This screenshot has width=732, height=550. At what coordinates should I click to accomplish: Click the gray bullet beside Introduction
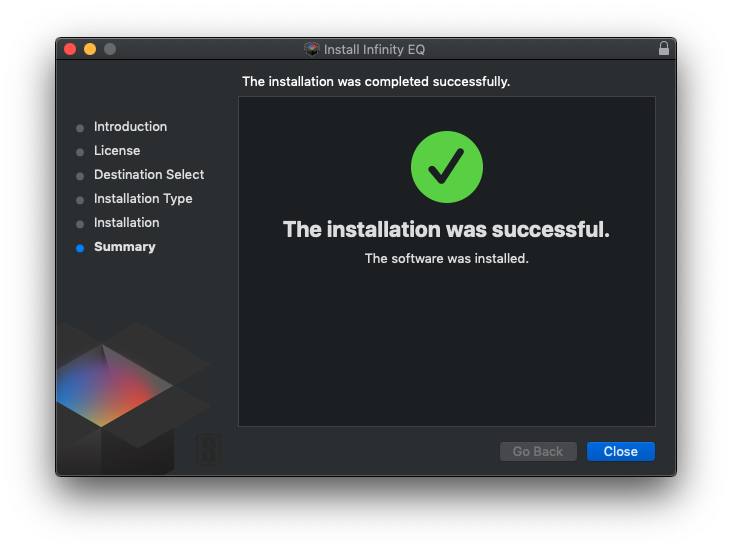point(80,128)
